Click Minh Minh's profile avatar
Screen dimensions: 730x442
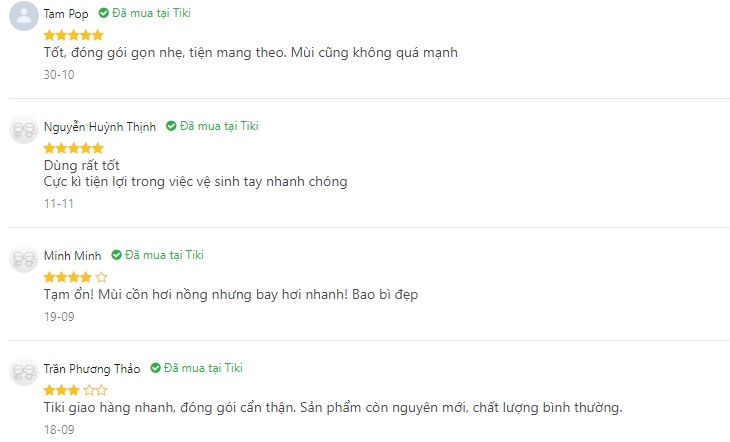point(24,258)
